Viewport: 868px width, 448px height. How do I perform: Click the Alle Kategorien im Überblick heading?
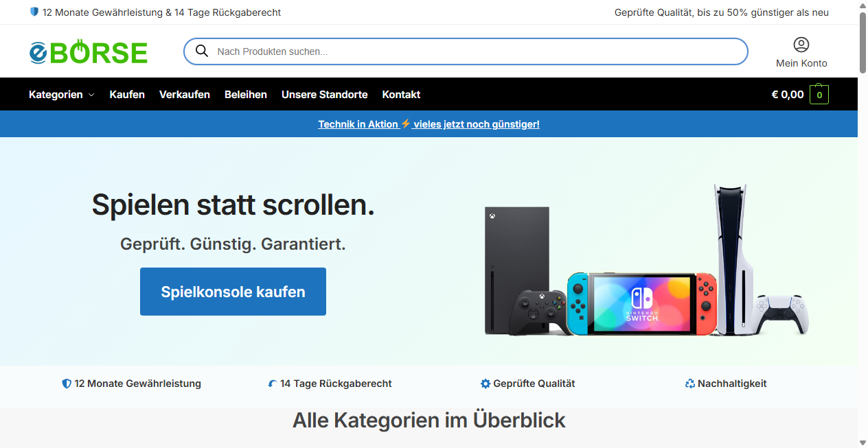[x=429, y=421]
